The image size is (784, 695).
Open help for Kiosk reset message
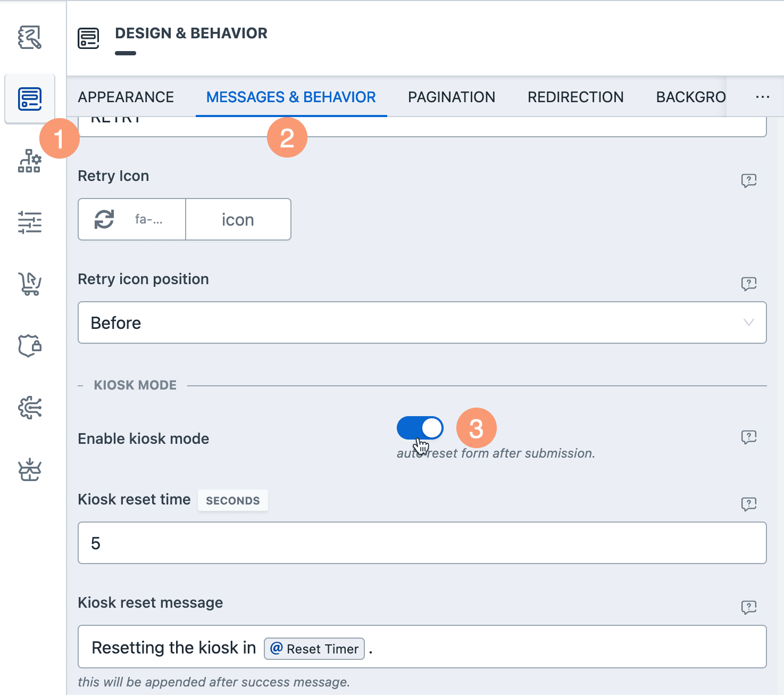pos(749,607)
